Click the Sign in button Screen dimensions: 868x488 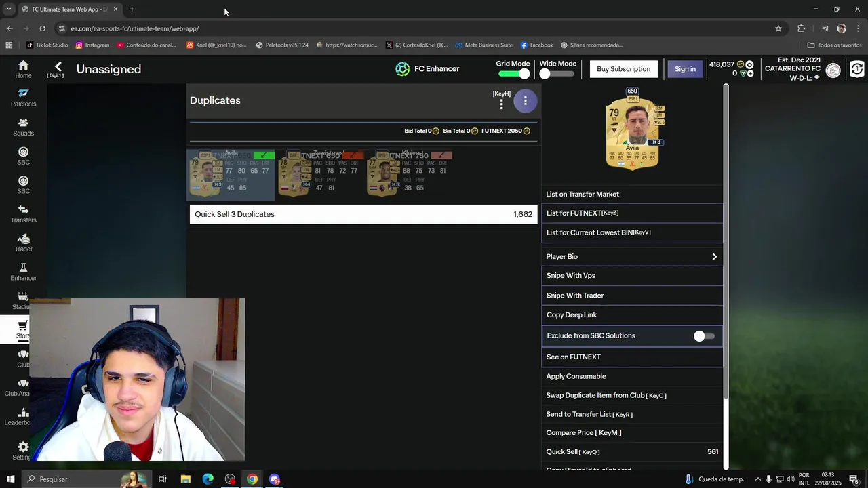click(x=685, y=69)
